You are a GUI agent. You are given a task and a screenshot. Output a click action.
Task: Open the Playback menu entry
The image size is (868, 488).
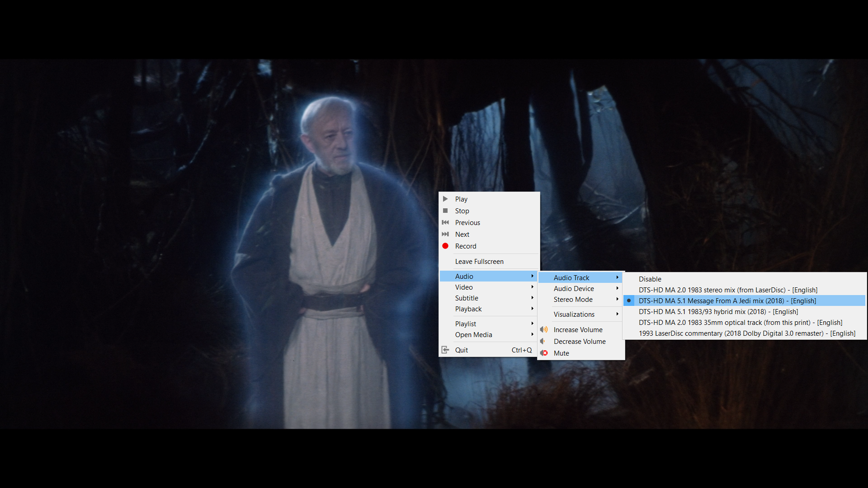489,309
